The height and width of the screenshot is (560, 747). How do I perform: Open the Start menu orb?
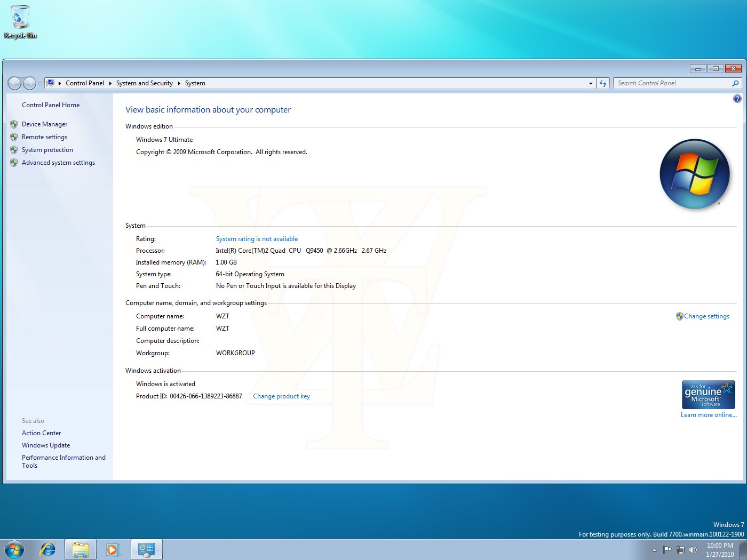pyautogui.click(x=14, y=549)
